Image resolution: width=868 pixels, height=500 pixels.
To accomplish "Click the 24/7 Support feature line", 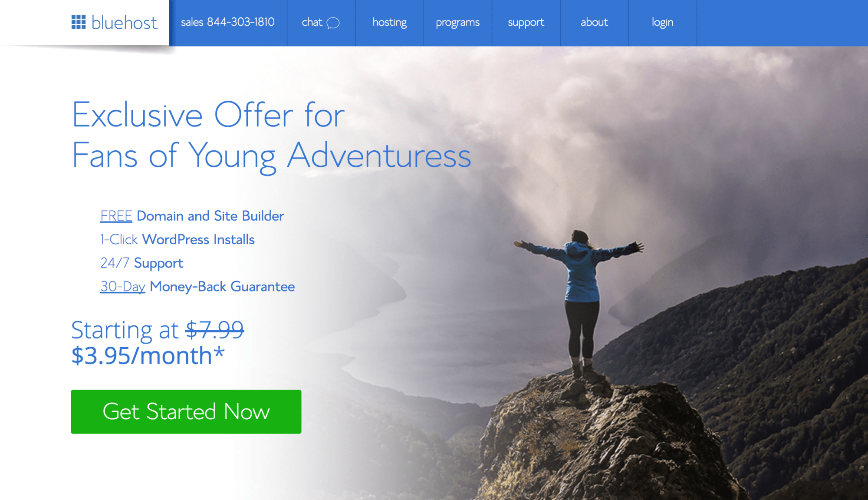I will click(x=141, y=263).
